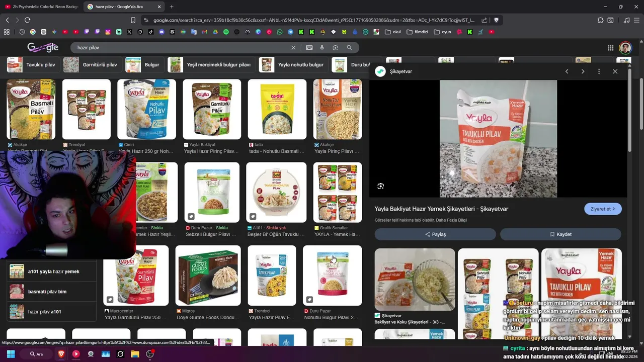Open 'Daha Fazla Bilgi' copyright link
Viewport: 644px width, 362px height.
(451, 220)
